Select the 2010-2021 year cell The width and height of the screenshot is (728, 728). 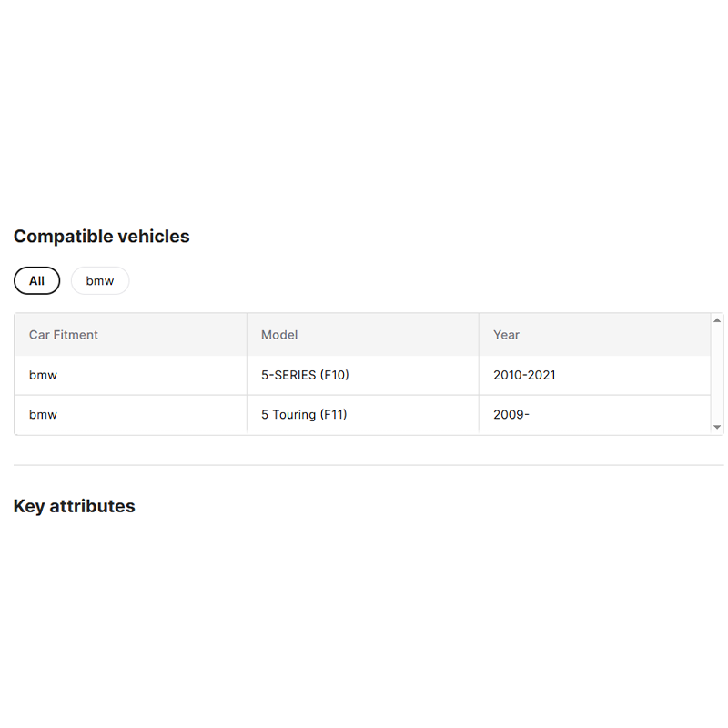(x=524, y=375)
